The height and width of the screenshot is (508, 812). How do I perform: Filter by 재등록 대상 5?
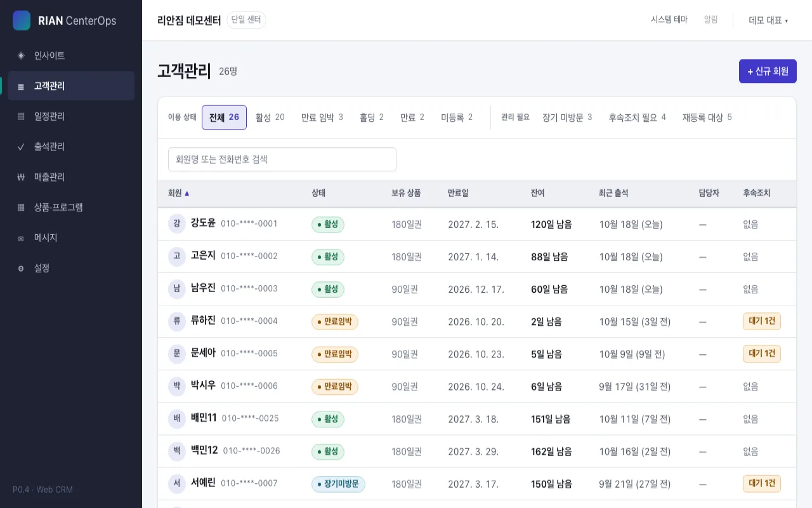click(x=707, y=117)
